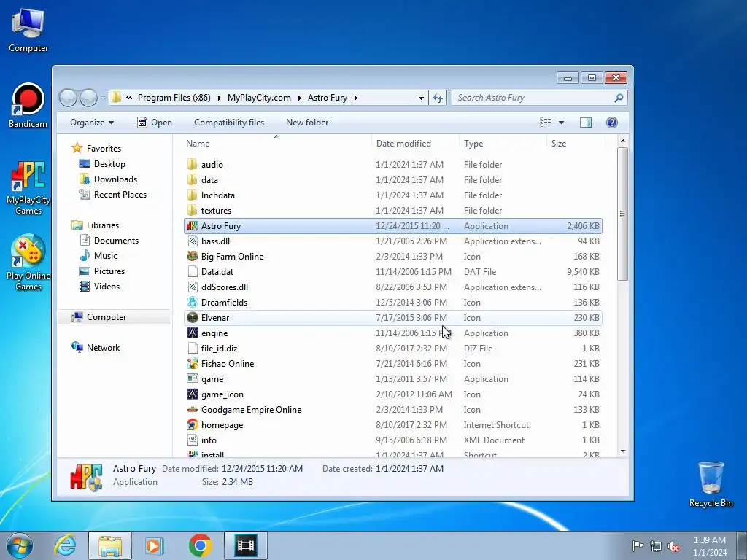
Task: Click the muted volume tray icon
Action: click(x=673, y=546)
